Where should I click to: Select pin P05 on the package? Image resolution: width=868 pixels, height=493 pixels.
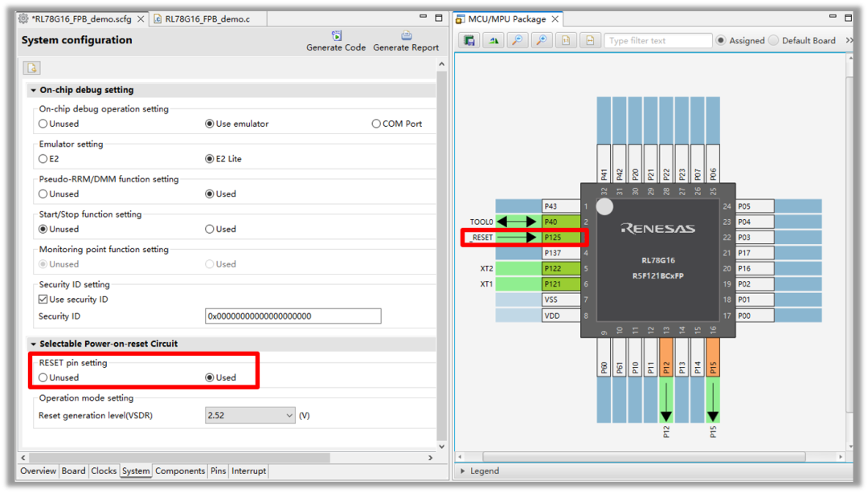pos(755,206)
